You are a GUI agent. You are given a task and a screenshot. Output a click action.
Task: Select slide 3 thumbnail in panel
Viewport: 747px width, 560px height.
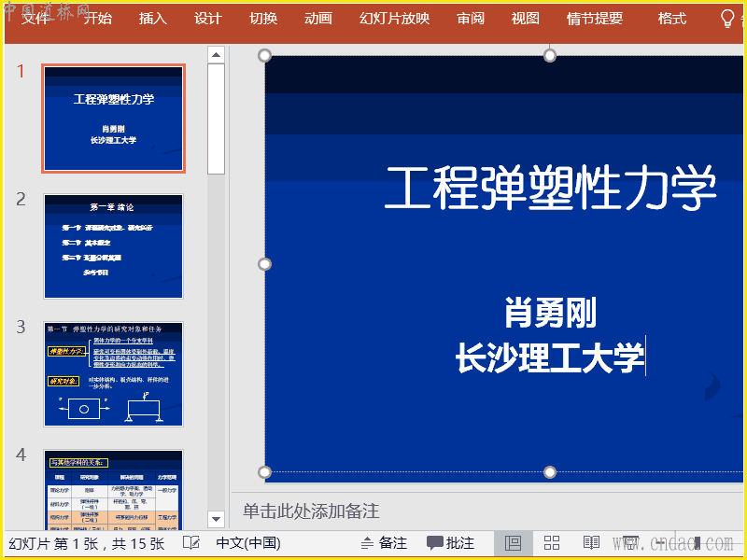[113, 374]
